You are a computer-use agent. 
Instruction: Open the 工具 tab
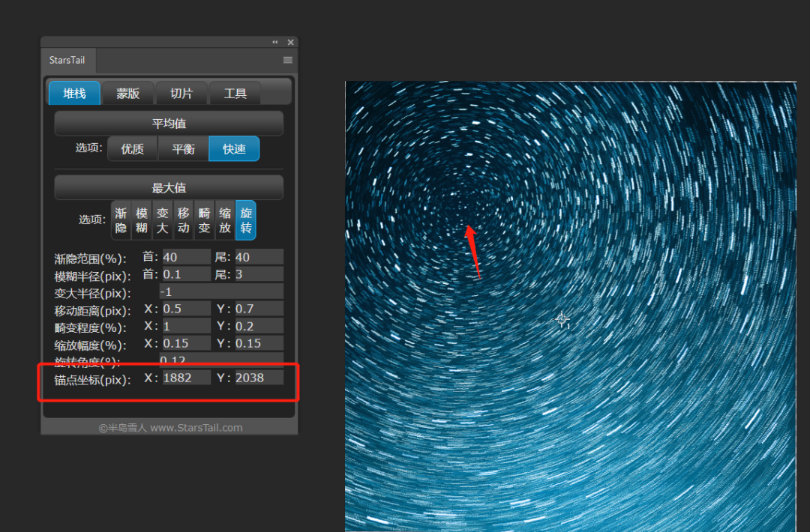[235, 94]
